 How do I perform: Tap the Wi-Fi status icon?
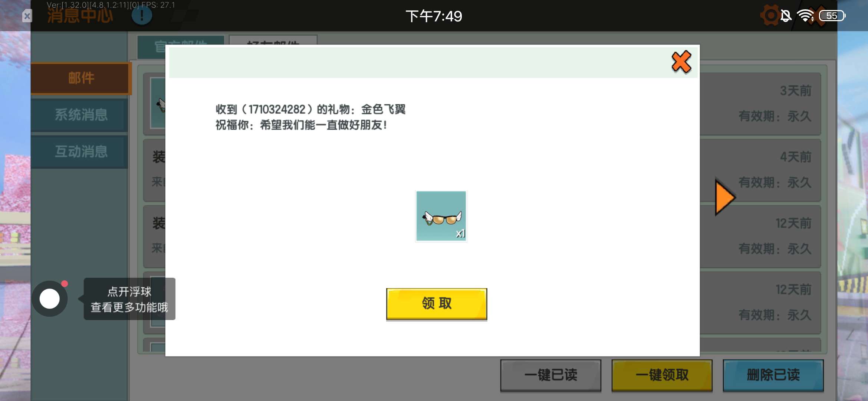[x=805, y=16]
